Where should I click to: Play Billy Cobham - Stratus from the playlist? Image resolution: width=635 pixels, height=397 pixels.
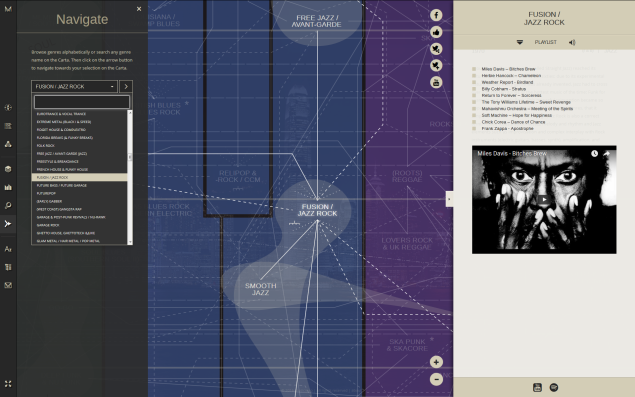coord(503,89)
